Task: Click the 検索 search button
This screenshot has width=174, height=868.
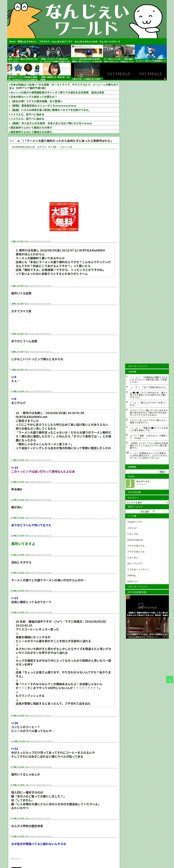Action: pos(162,472)
